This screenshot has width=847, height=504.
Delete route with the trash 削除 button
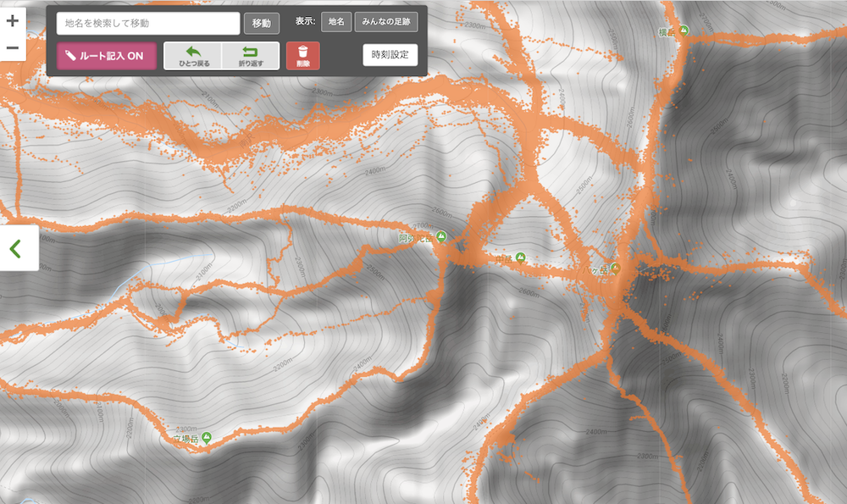(x=303, y=56)
